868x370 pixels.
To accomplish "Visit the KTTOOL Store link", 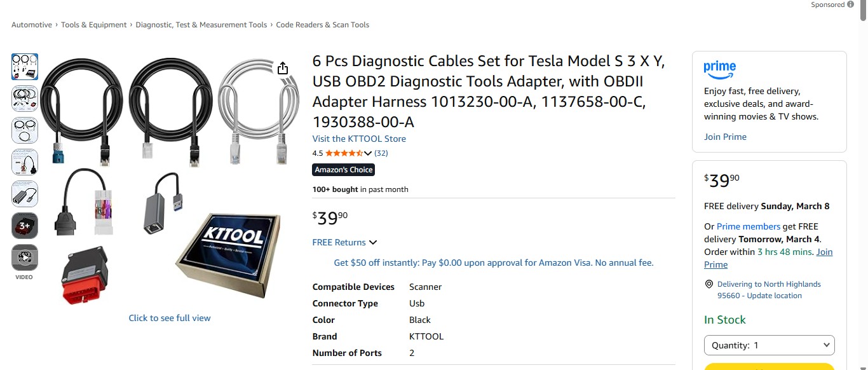I will tap(358, 138).
